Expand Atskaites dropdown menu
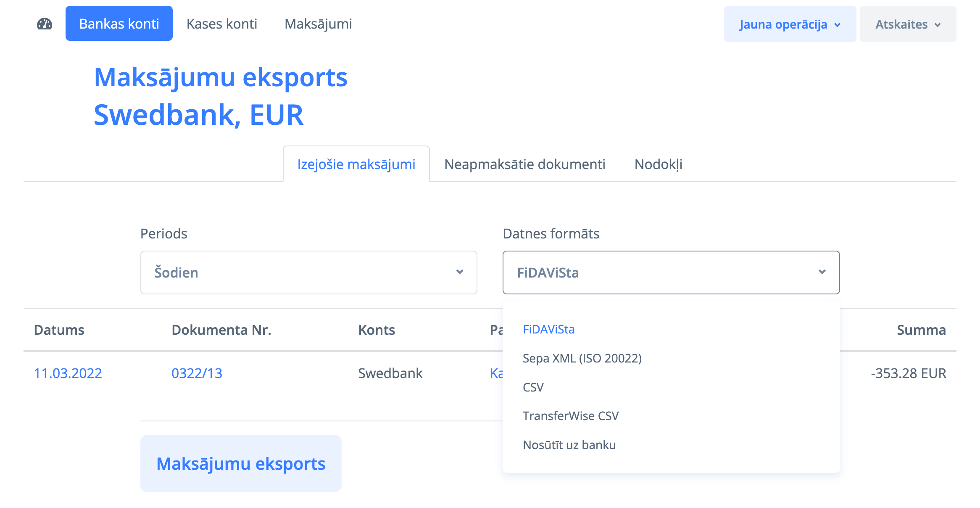 coord(908,24)
